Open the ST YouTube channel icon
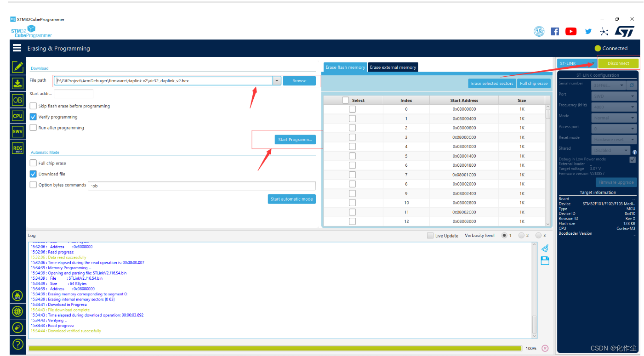The height and width of the screenshot is (356, 644). tap(571, 31)
